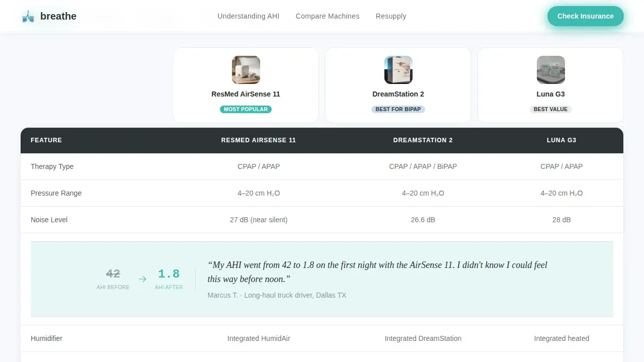Click the FEATURE column header
Viewport: 644px width, 362px height.
click(x=46, y=140)
